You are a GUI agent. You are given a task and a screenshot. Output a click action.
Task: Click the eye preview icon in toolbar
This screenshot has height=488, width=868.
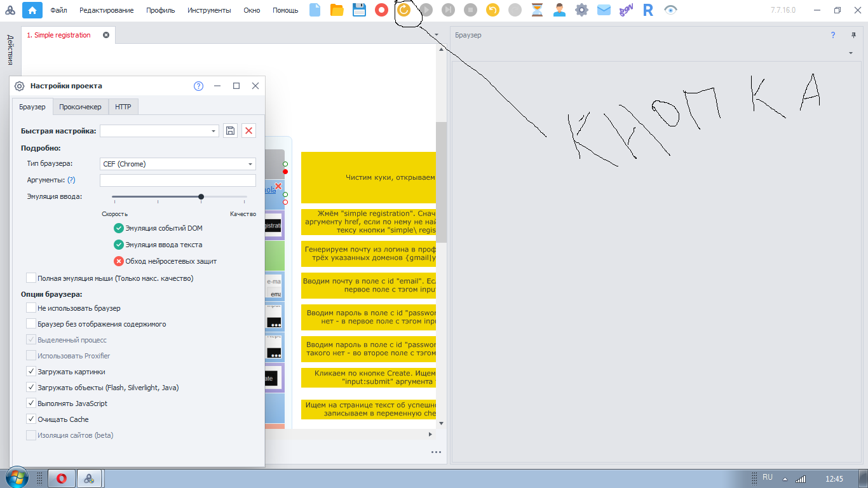pyautogui.click(x=670, y=10)
